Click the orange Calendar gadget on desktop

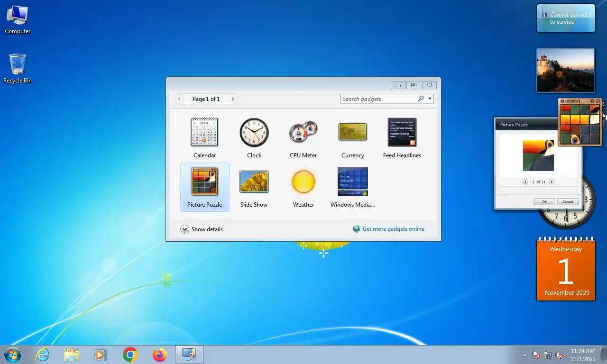point(566,268)
